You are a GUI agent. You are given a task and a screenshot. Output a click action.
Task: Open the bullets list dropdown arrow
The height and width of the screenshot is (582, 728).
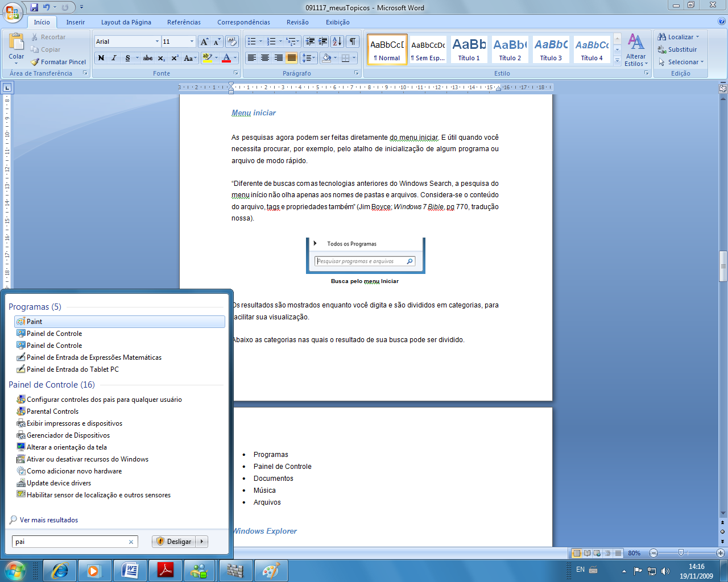(x=260, y=41)
